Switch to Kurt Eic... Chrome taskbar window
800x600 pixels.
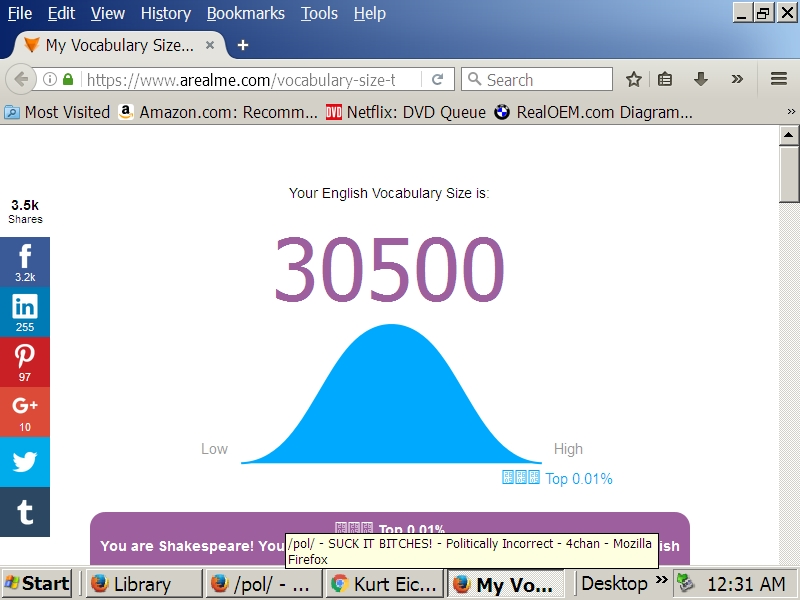pyautogui.click(x=384, y=584)
